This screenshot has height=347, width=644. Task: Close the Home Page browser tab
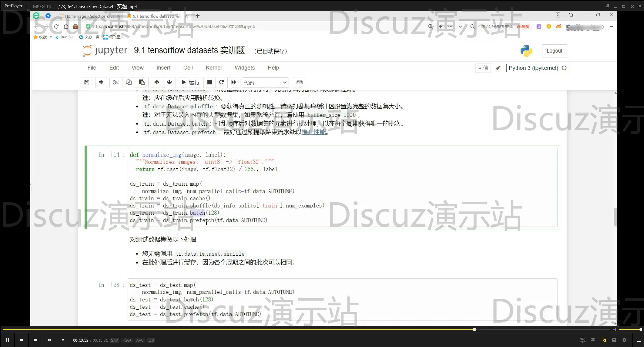point(118,16)
